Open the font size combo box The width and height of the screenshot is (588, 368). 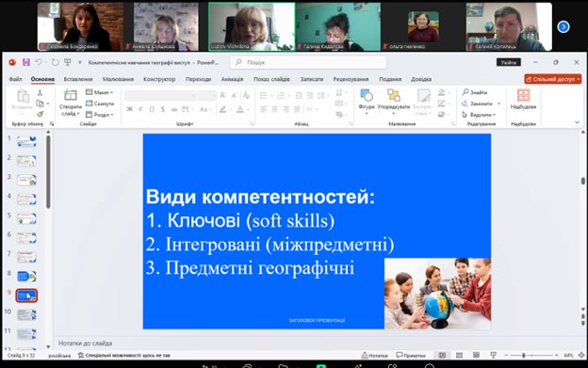coord(207,96)
